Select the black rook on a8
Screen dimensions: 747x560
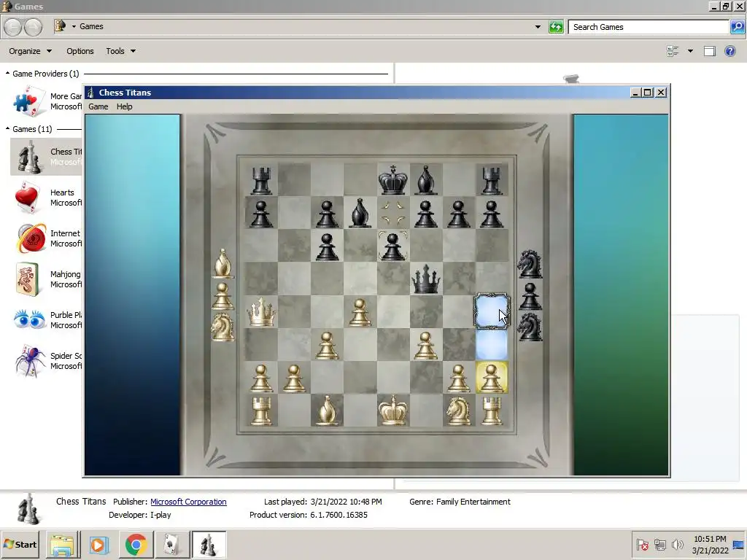pyautogui.click(x=261, y=181)
